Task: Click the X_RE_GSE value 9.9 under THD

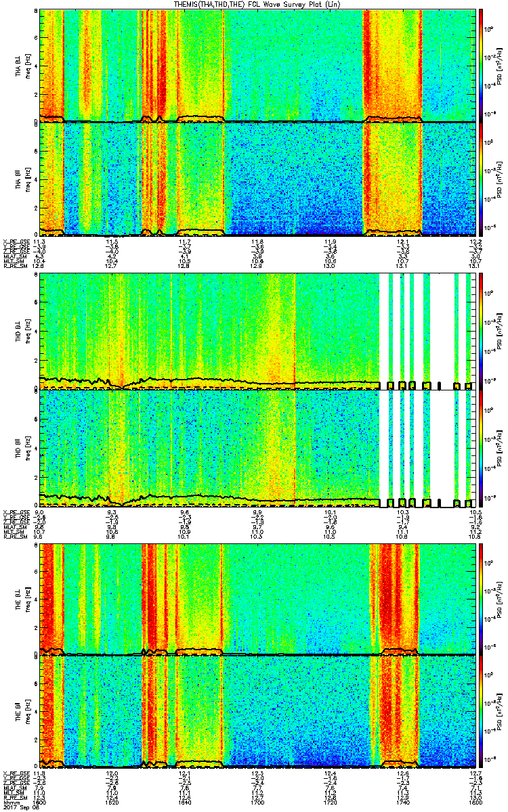Action: point(257,513)
